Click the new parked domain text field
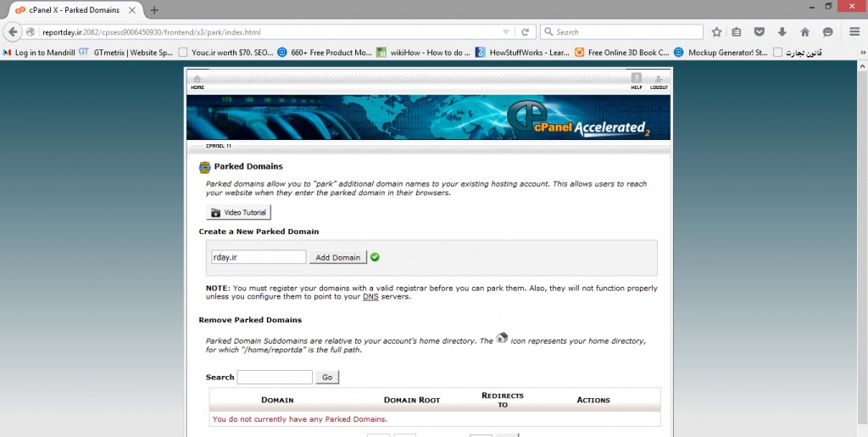The width and height of the screenshot is (868, 437). click(x=258, y=257)
